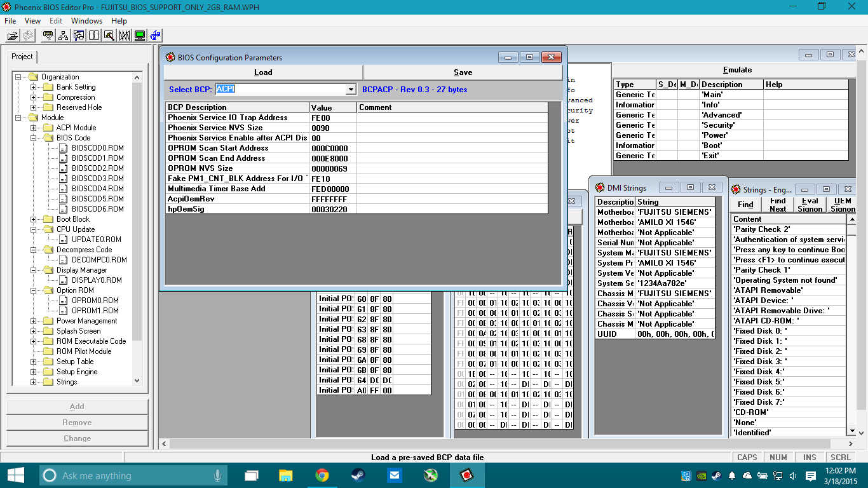
Task: Click the Save button in BCP window
Action: (463, 72)
